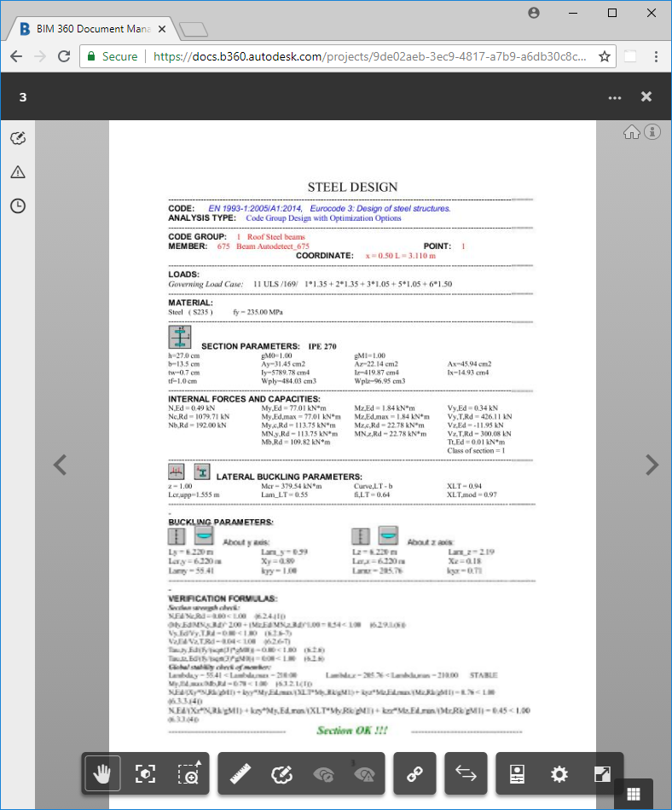Click 'Roof Steel beams' code group text
This screenshot has width=672, height=810.
point(275,236)
